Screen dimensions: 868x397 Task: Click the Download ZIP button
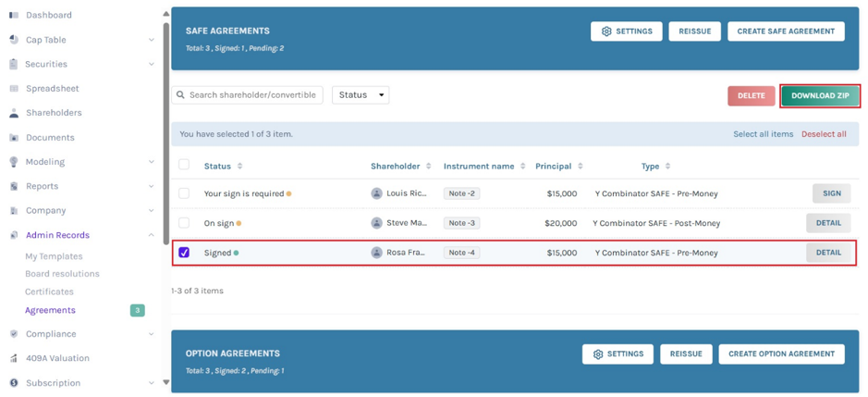tap(820, 96)
